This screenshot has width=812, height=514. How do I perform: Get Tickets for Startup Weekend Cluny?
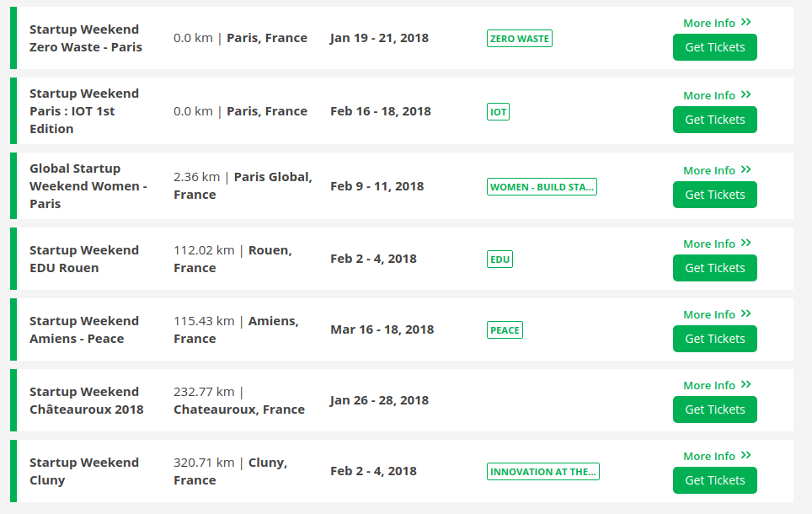click(x=714, y=480)
